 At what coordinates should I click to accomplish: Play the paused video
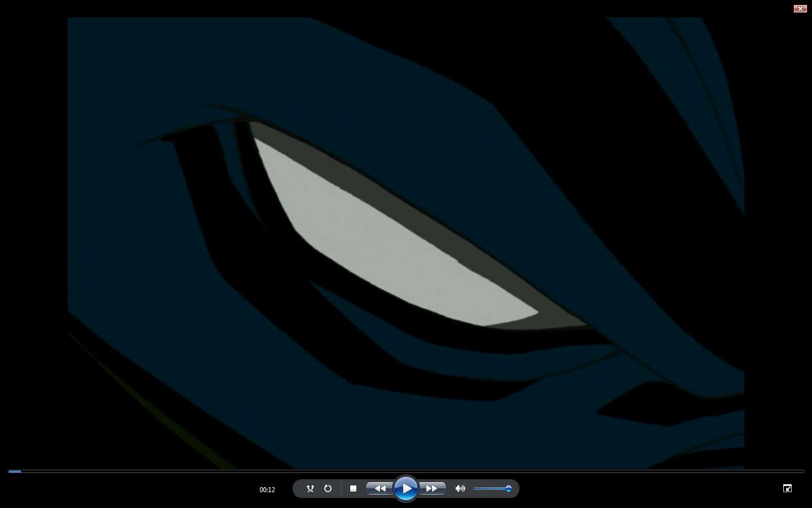(406, 489)
